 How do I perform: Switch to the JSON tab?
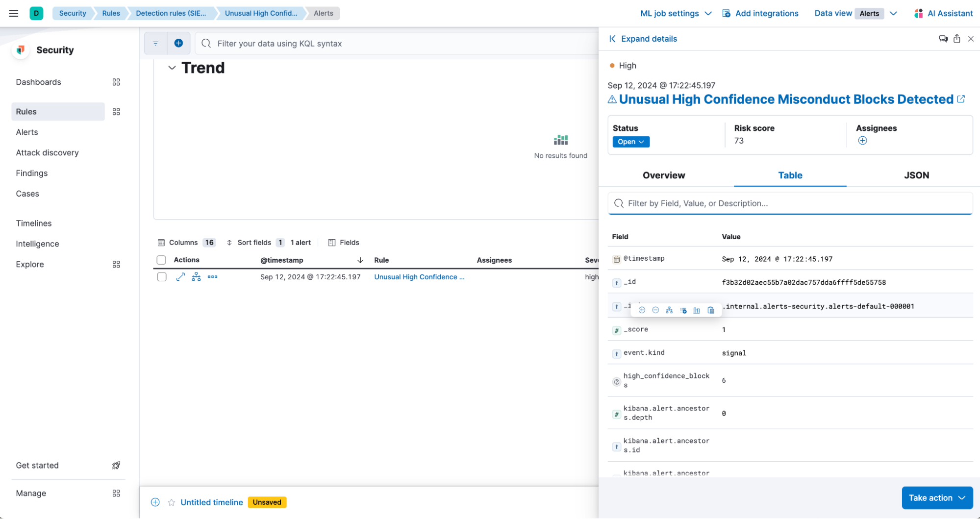tap(916, 175)
